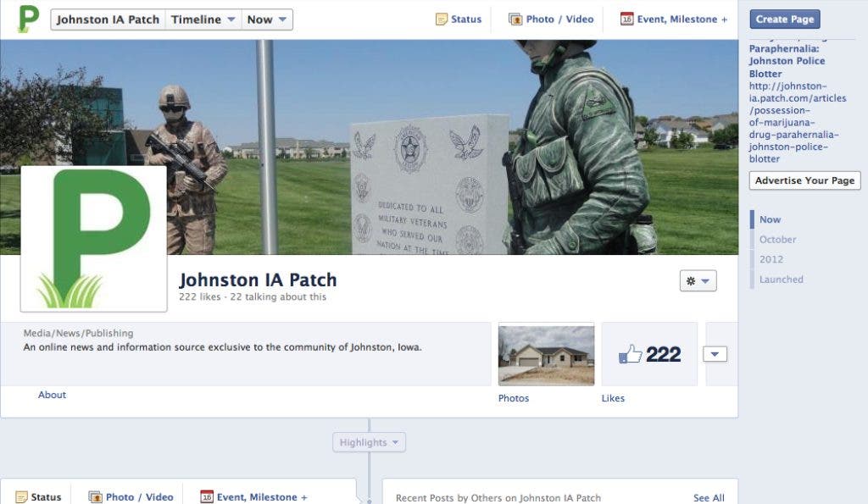Expand the Highlights filter dropdown
This screenshot has width=868, height=504.
click(x=369, y=442)
